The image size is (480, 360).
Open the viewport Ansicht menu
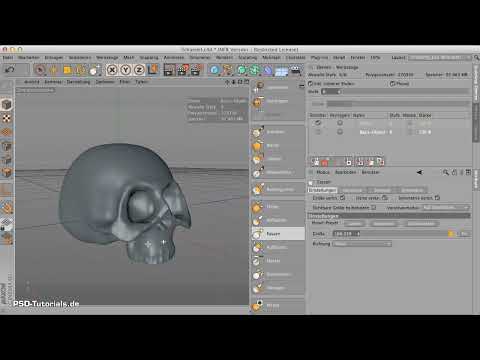click(x=32, y=82)
